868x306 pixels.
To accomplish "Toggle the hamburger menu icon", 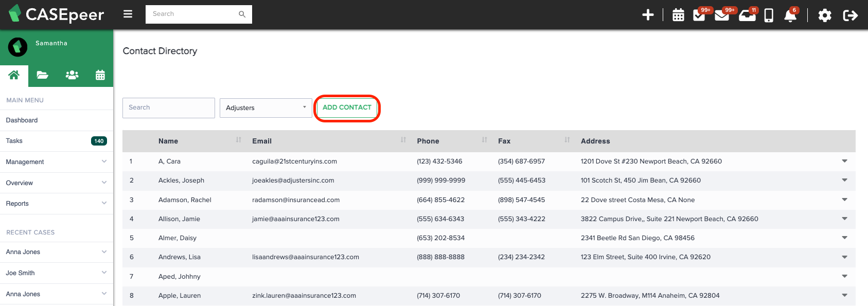I will (x=128, y=14).
